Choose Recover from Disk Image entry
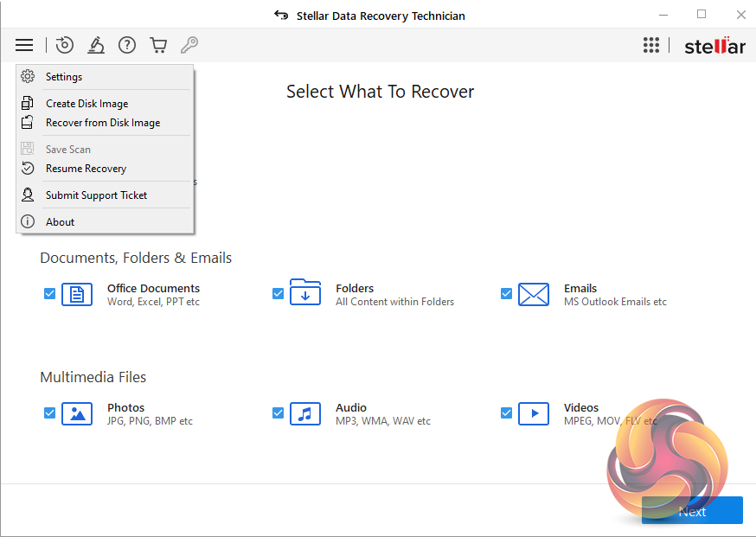Image resolution: width=756 pixels, height=537 pixels. 106,123
